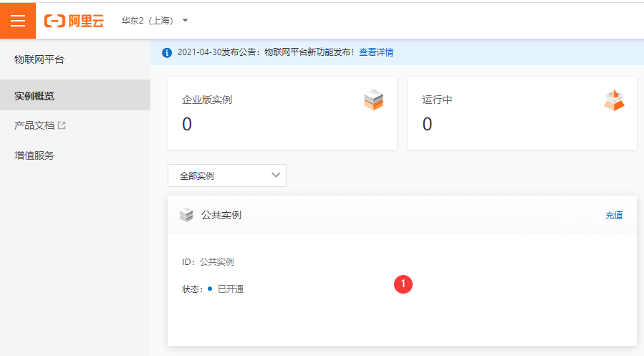
Task: Open 增值服务 in the sidebar
Action: [x=34, y=155]
